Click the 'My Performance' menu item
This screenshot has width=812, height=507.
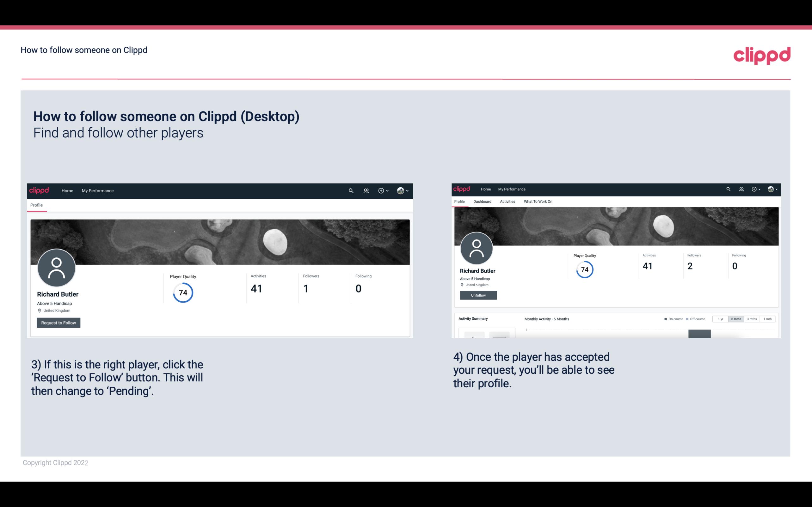(x=97, y=190)
